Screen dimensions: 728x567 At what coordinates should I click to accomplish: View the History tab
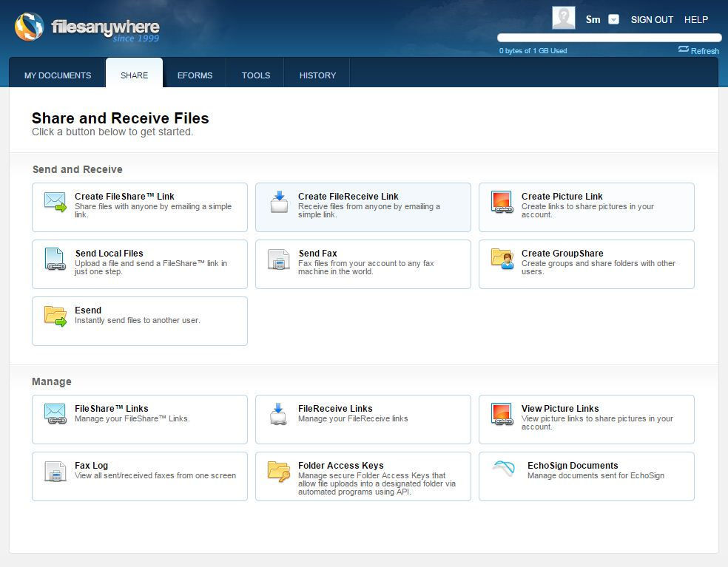pos(317,75)
